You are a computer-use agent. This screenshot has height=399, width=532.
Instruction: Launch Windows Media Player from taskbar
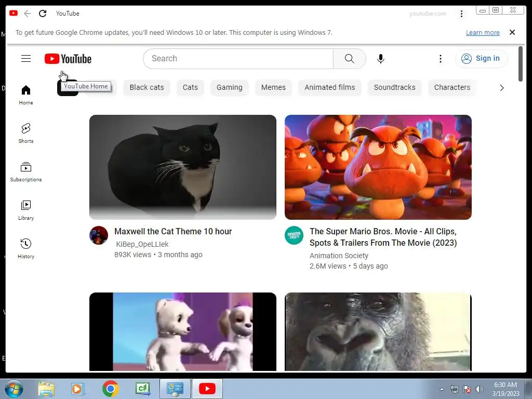coord(78,389)
